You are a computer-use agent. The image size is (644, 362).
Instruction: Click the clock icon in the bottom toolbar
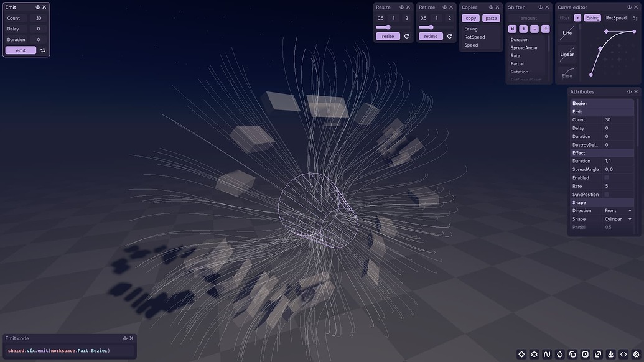coord(585,353)
